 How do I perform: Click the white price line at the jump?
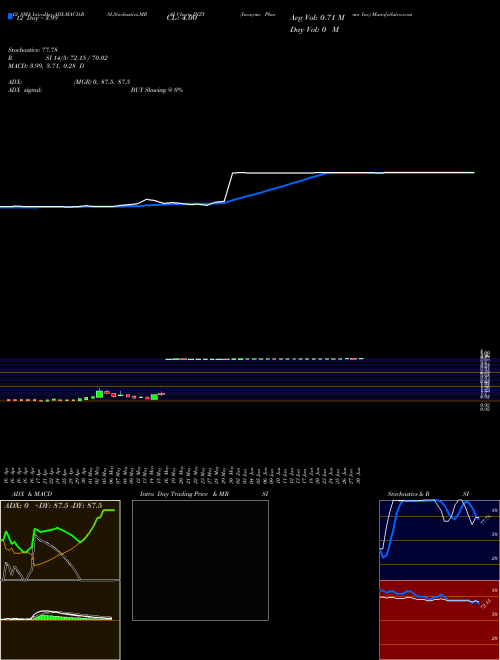click(229, 187)
